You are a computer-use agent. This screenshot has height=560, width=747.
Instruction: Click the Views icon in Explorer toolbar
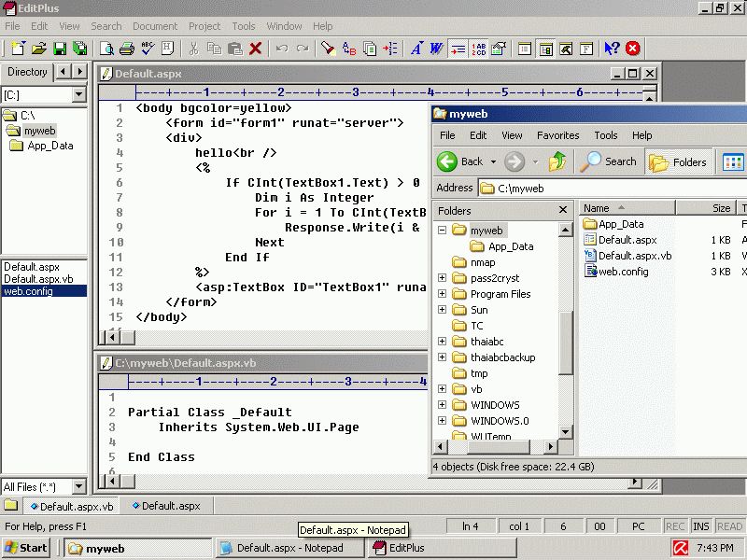(x=733, y=161)
